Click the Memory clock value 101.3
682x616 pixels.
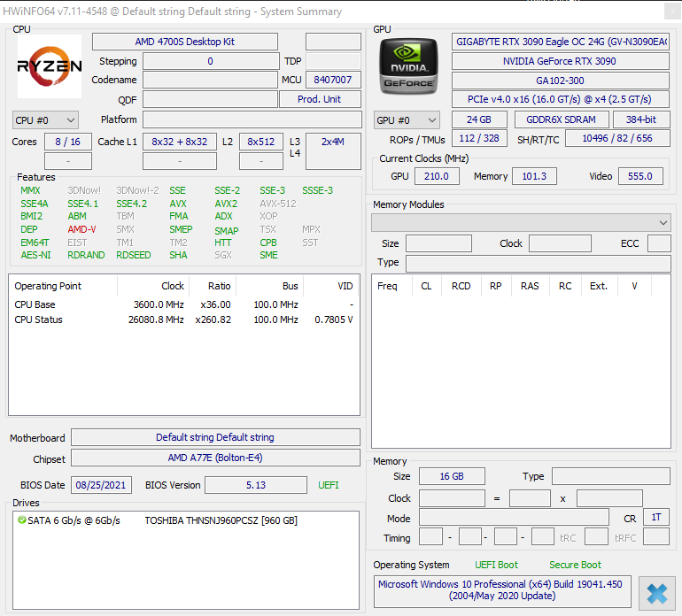534,176
